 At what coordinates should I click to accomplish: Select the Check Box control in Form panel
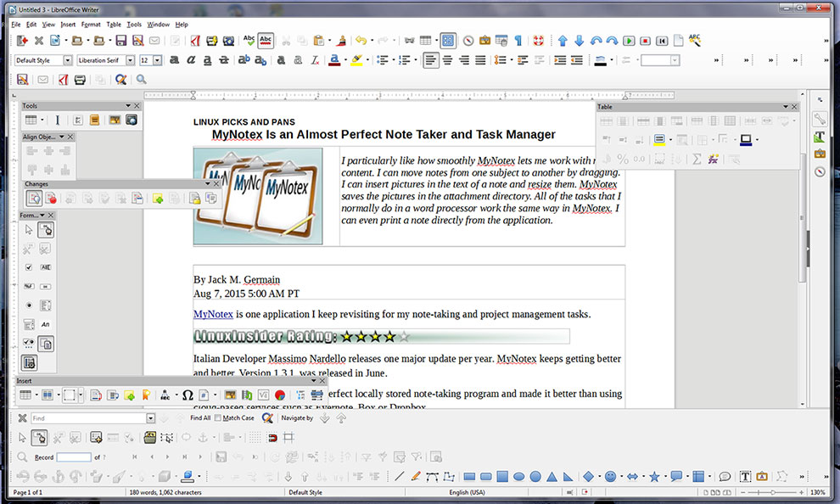coord(29,267)
